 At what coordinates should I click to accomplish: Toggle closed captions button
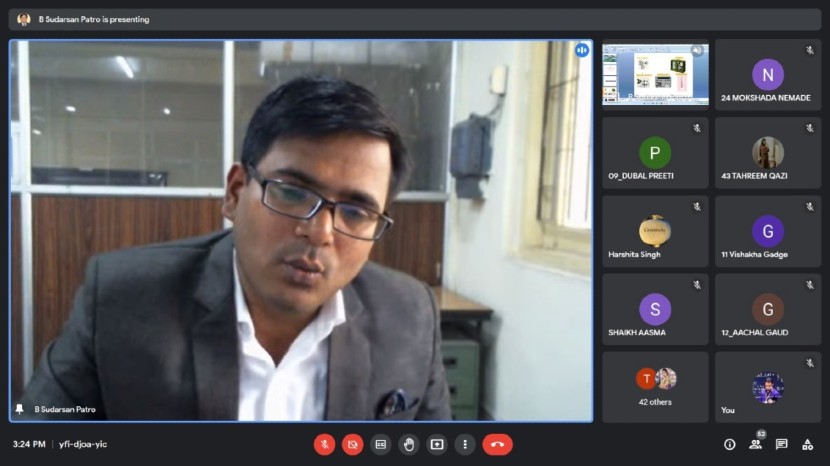pyautogui.click(x=380, y=444)
